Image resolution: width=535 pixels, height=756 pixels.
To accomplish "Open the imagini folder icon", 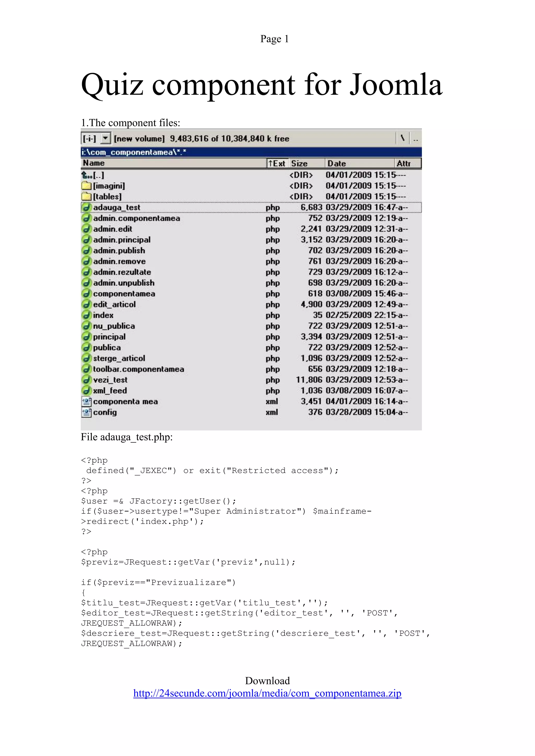I will pyautogui.click(x=86, y=186).
